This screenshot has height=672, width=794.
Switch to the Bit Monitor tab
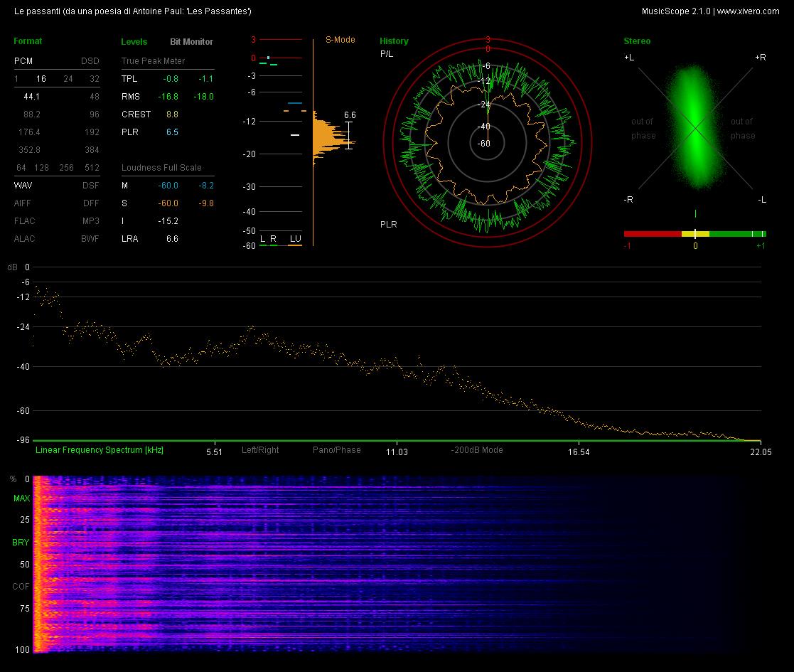point(191,41)
